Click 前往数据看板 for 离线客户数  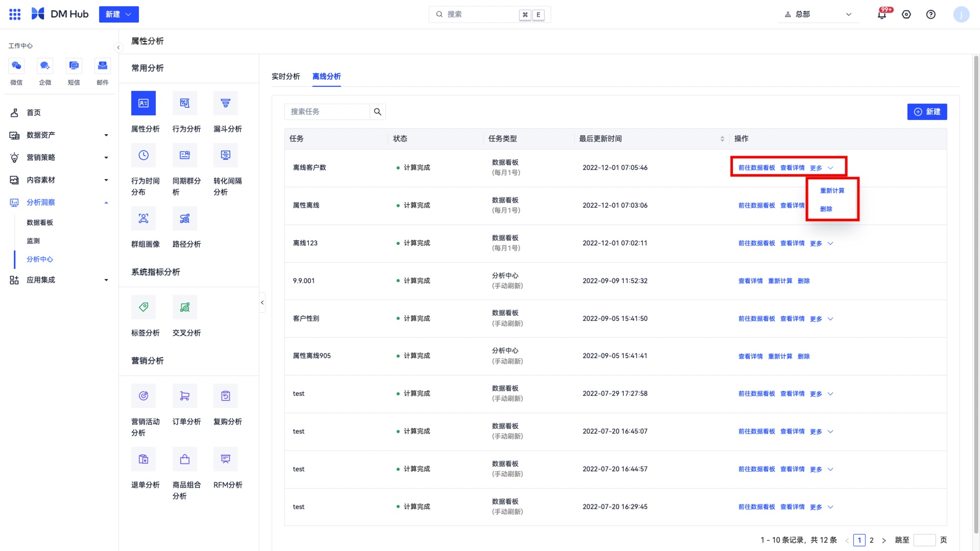point(756,168)
